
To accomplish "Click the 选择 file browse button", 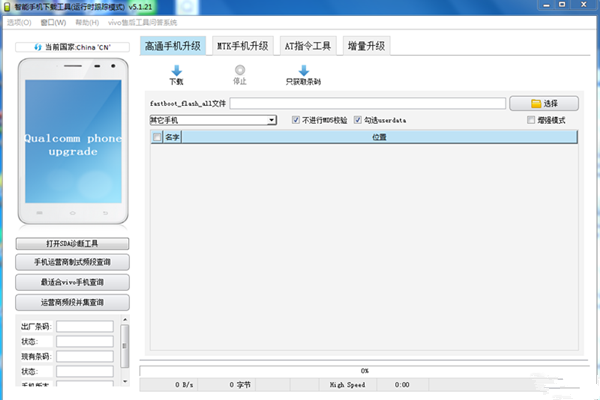I will tap(544, 103).
